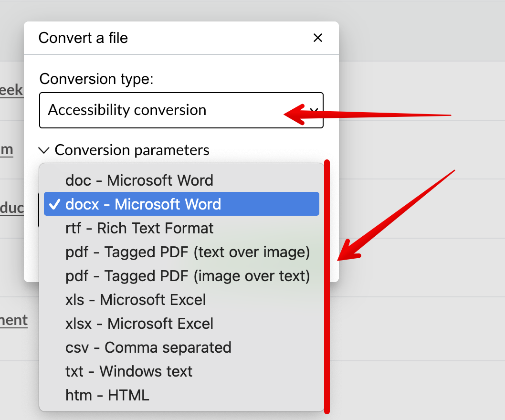Screen dimensions: 505x420
Task: Close the Convert a file dialog
Action: pyautogui.click(x=318, y=38)
